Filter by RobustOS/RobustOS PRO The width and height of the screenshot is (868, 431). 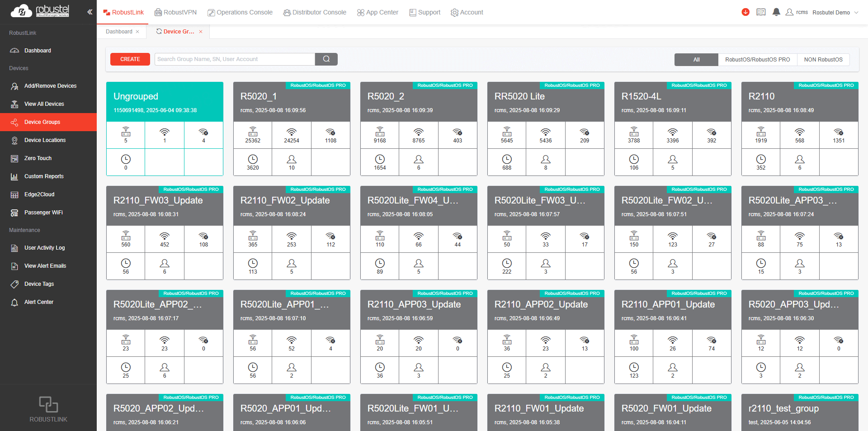(x=757, y=60)
